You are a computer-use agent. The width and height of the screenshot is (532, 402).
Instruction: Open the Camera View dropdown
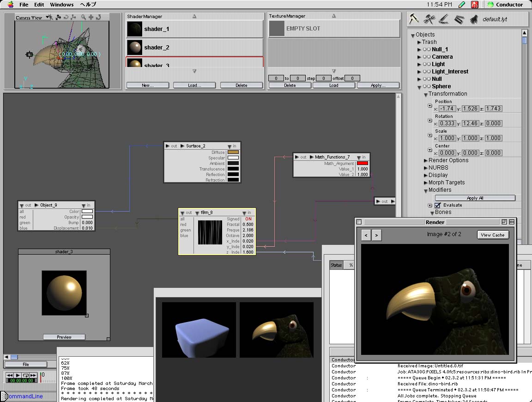[x=32, y=18]
